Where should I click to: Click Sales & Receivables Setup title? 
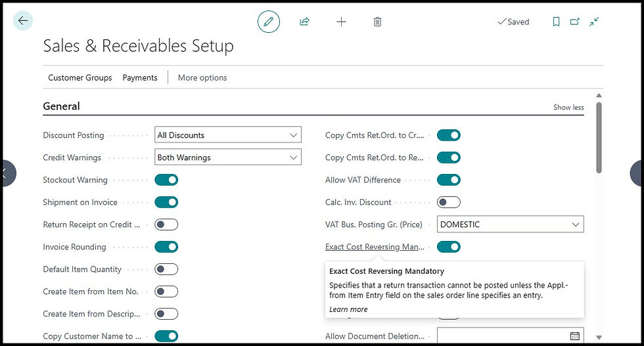coord(139,45)
